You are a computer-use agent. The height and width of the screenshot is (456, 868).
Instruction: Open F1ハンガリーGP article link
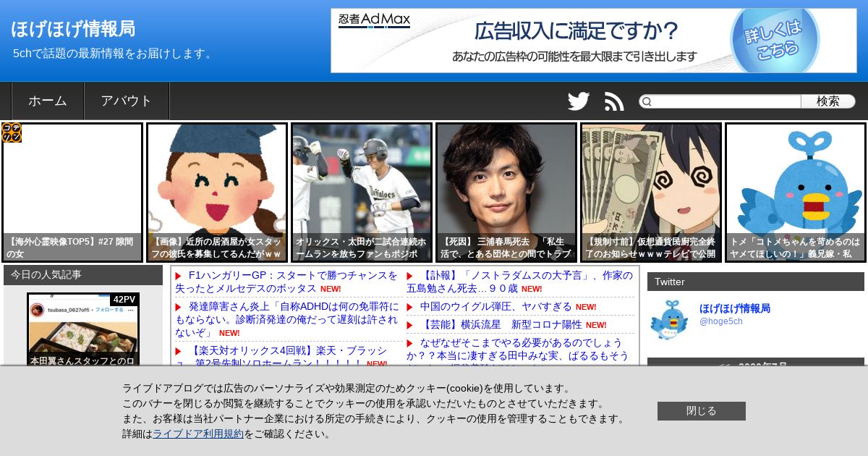coord(286,282)
